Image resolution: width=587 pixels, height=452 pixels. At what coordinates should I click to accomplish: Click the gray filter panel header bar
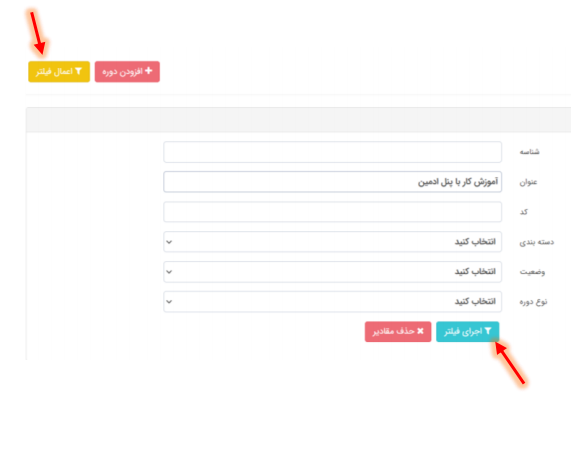(298, 120)
